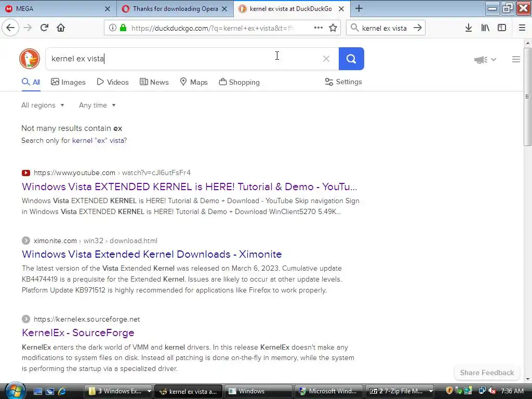Click the kernelex.sourceforge.net URL
The width and height of the screenshot is (532, 399).
[x=87, y=320]
